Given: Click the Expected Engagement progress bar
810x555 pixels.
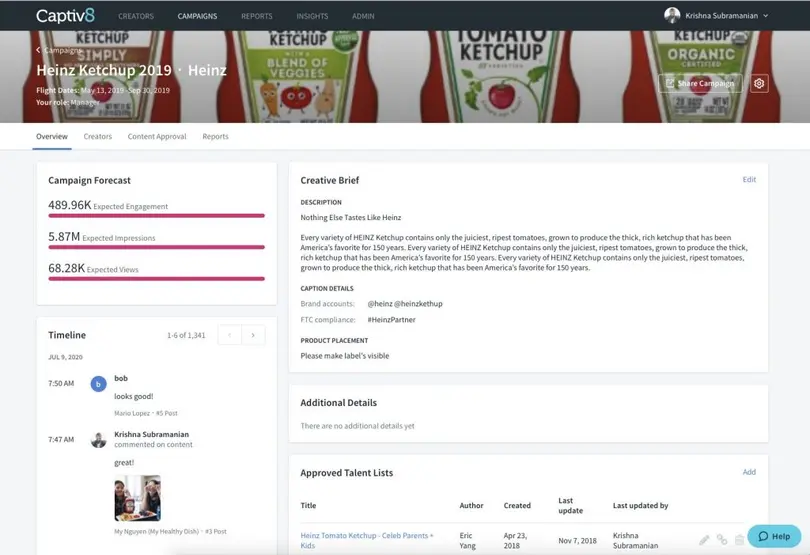Looking at the screenshot, I should click(156, 215).
